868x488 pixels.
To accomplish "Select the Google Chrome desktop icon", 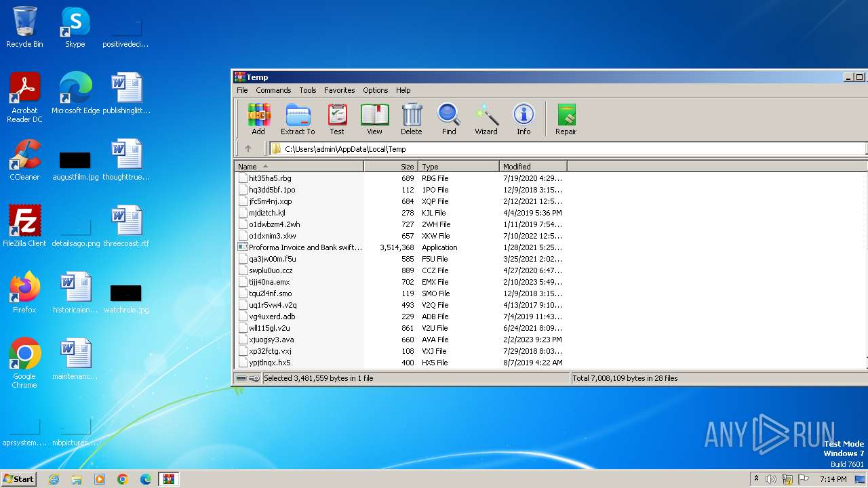I will [x=24, y=363].
